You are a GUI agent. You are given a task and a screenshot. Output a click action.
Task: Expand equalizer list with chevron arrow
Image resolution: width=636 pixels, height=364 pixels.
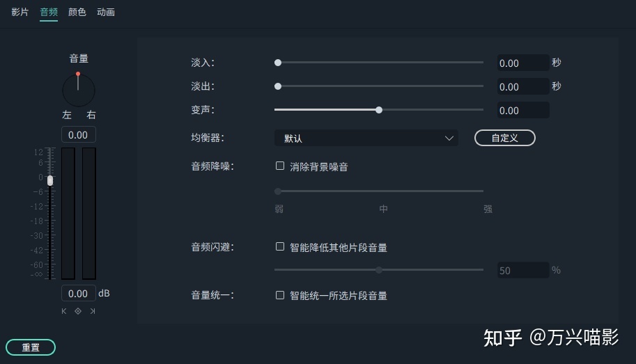point(449,139)
